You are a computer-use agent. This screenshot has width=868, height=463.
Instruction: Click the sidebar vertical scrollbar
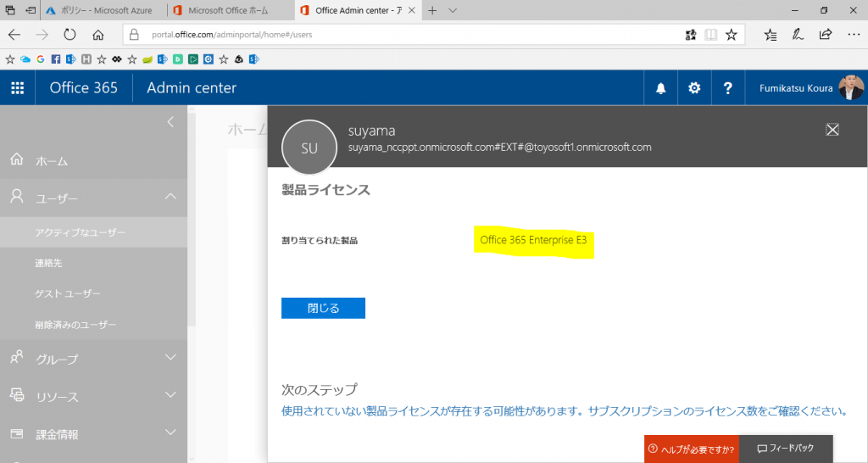tap(192, 221)
